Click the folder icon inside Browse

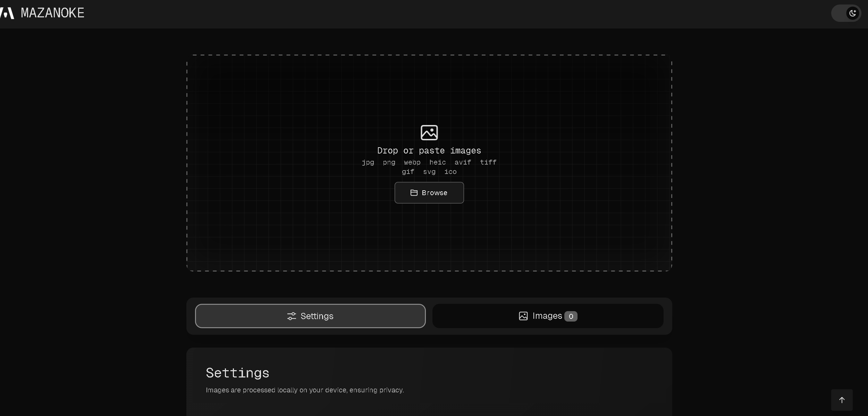[414, 193]
